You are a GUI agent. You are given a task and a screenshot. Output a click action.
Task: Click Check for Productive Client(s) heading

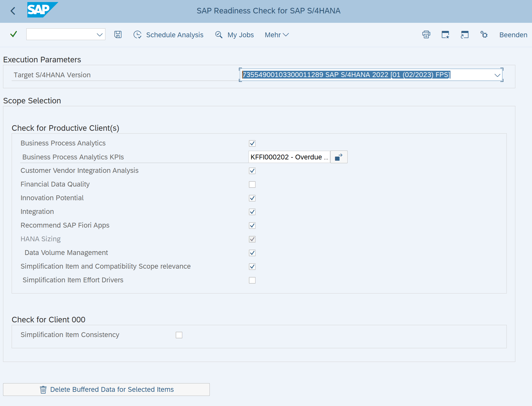click(65, 128)
